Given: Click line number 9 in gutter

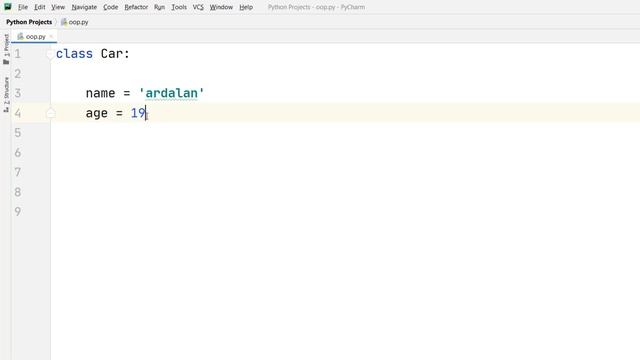Looking at the screenshot, I should point(18,212).
